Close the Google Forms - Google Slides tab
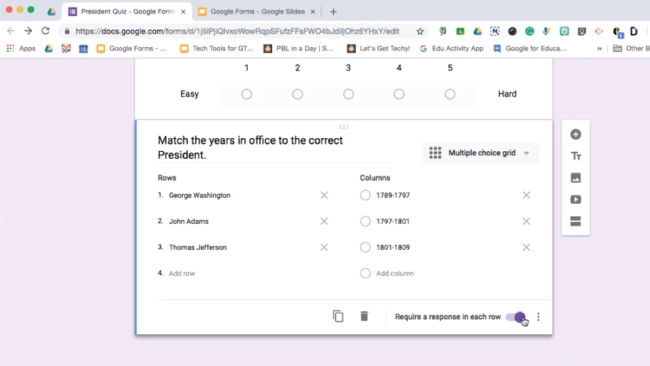Viewport: 650px width, 366px height. click(x=313, y=12)
